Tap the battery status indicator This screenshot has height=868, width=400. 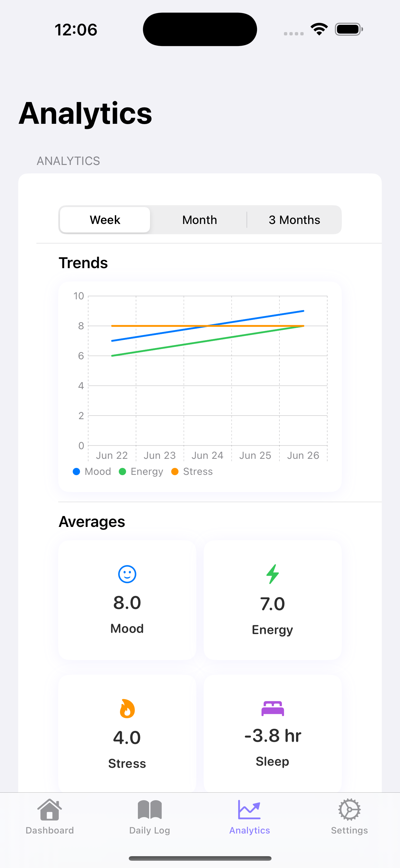point(349,29)
